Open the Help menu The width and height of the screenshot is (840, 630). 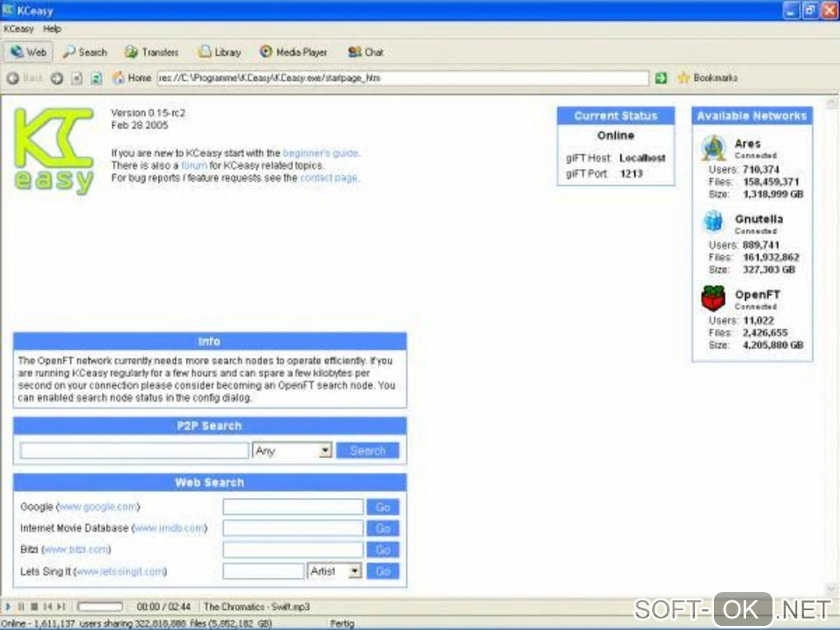point(52,29)
